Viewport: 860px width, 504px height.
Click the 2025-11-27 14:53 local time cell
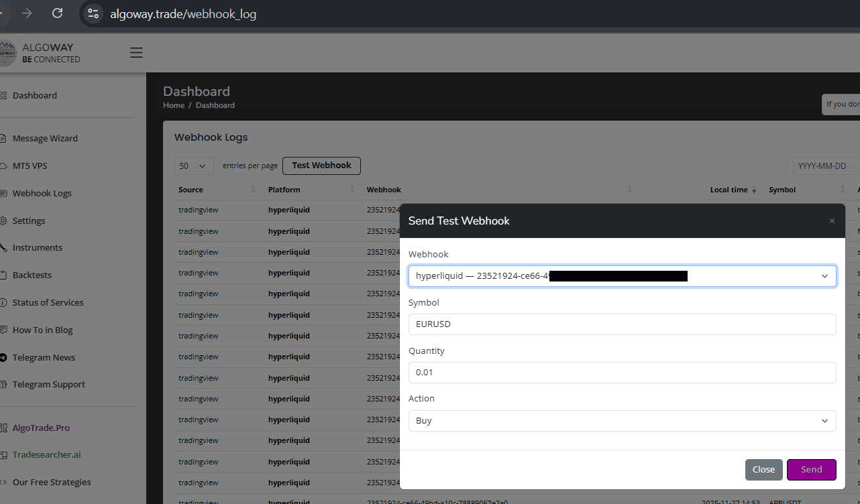pos(731,501)
